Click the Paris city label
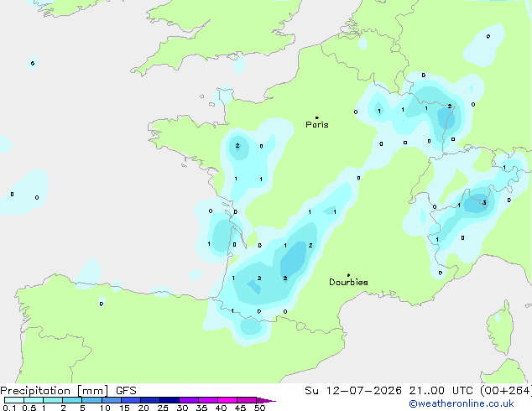532x411 pixels. [317, 125]
